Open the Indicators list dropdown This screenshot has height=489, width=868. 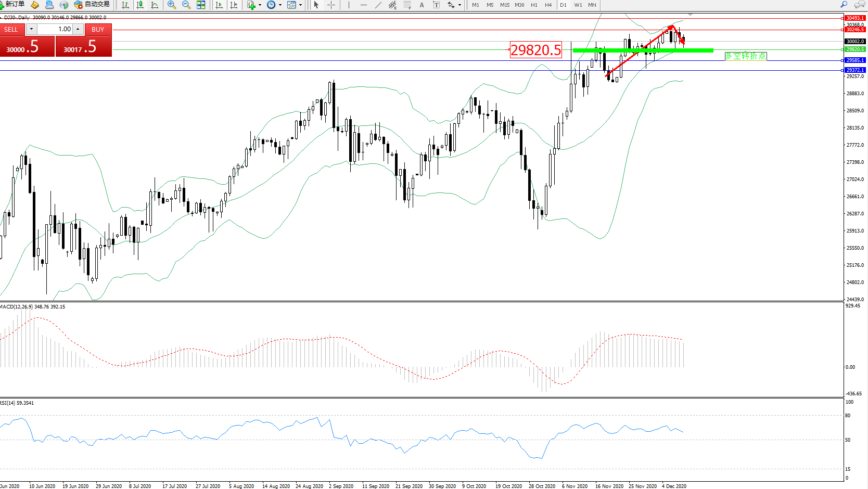(x=254, y=5)
